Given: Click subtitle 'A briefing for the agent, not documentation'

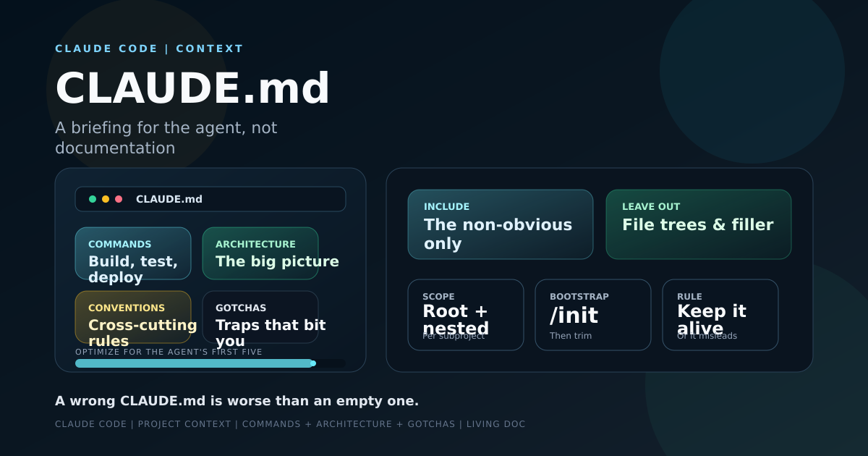Looking at the screenshot, I should tap(166, 138).
